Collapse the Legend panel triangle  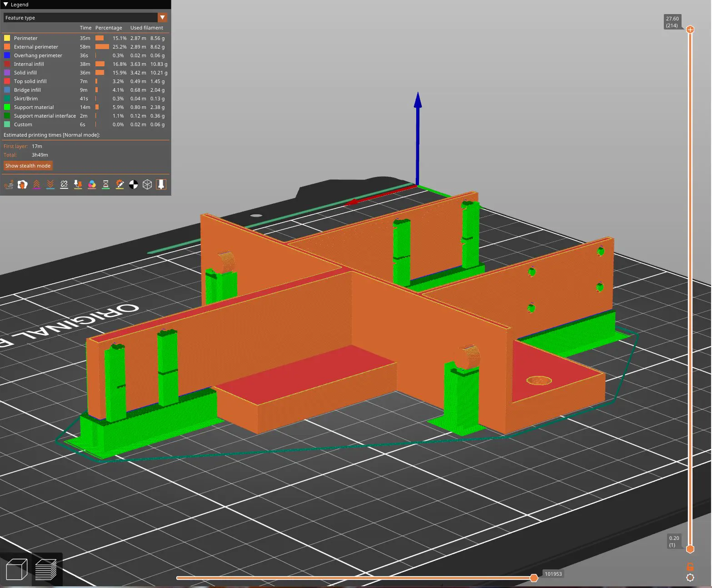pyautogui.click(x=6, y=5)
